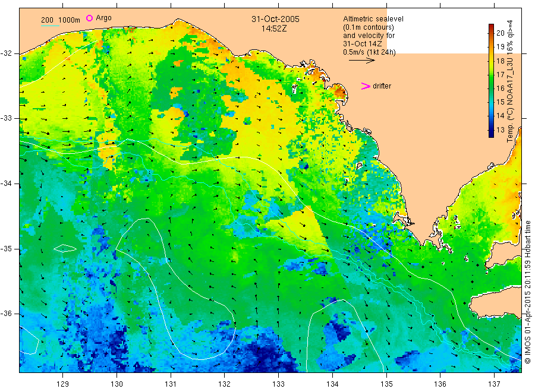The height and width of the screenshot is (392, 535).
Task: Click the longitude label 135
Action: (386, 384)
